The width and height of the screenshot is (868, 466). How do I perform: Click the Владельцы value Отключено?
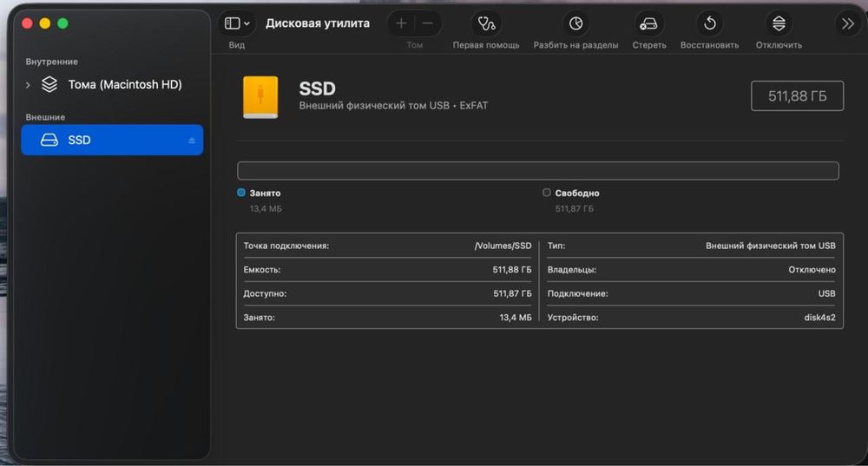click(812, 270)
